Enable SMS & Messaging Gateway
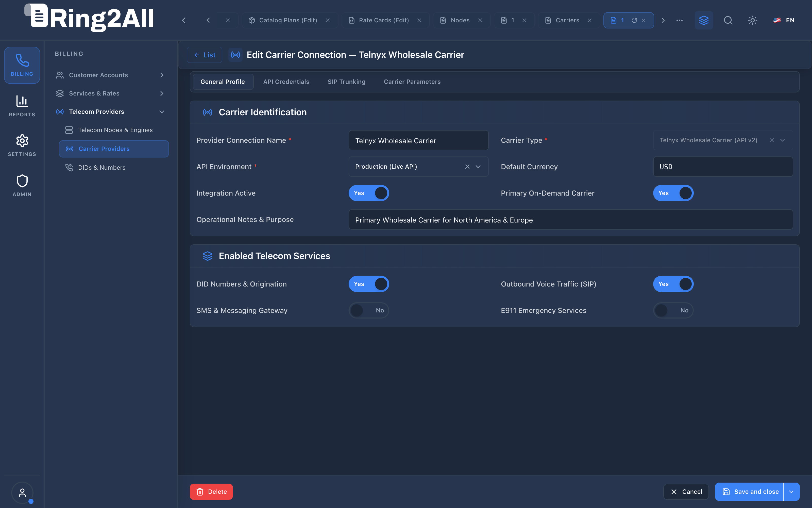Image resolution: width=812 pixels, height=508 pixels. pos(369,310)
